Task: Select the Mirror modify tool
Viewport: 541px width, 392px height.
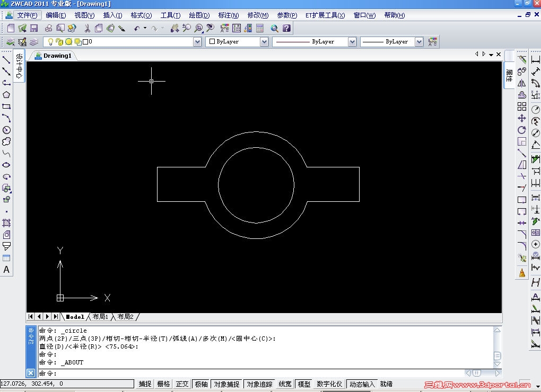Action: pyautogui.click(x=522, y=83)
